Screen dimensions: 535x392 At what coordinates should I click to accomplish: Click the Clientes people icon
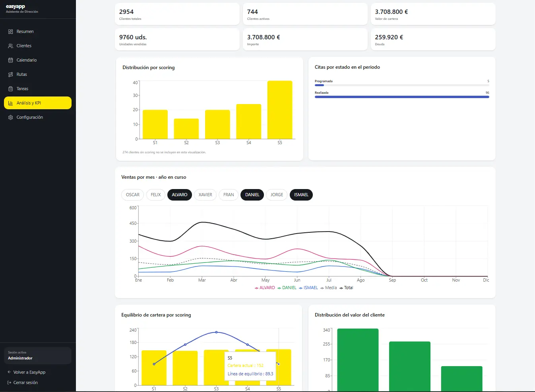click(x=11, y=46)
